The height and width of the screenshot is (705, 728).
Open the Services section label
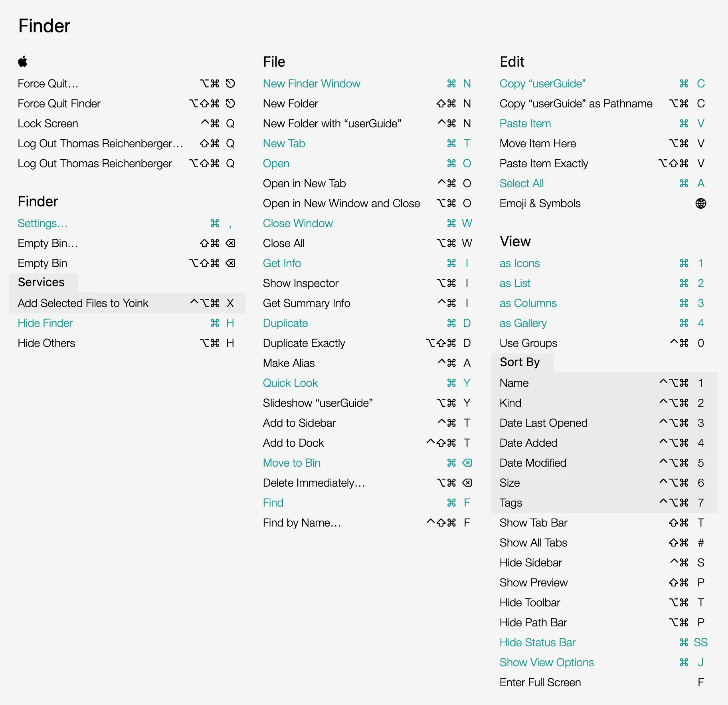(41, 282)
